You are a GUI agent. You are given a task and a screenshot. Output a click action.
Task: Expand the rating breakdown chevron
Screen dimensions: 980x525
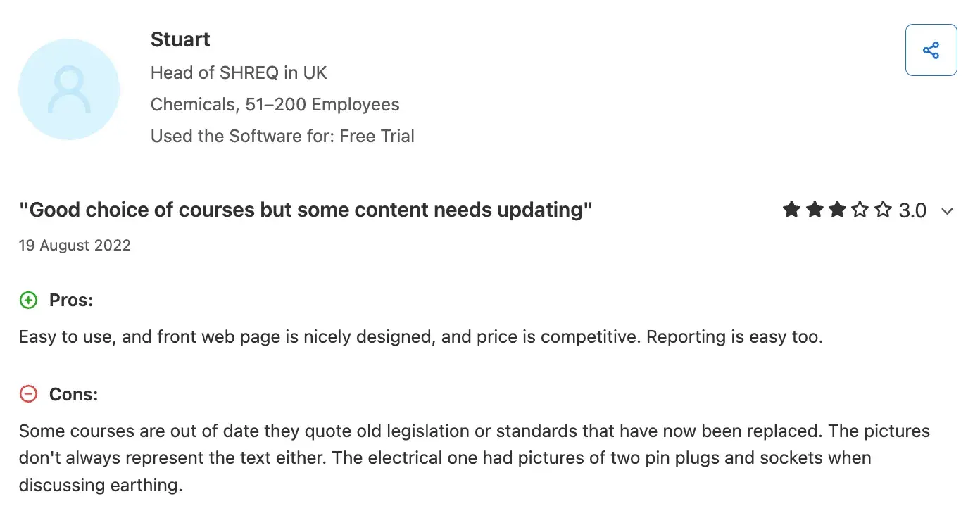pos(947,211)
